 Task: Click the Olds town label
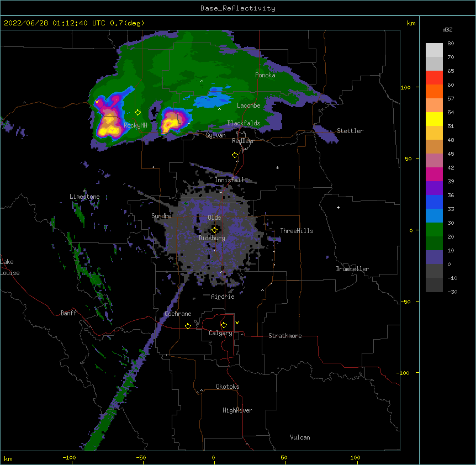[x=214, y=218]
